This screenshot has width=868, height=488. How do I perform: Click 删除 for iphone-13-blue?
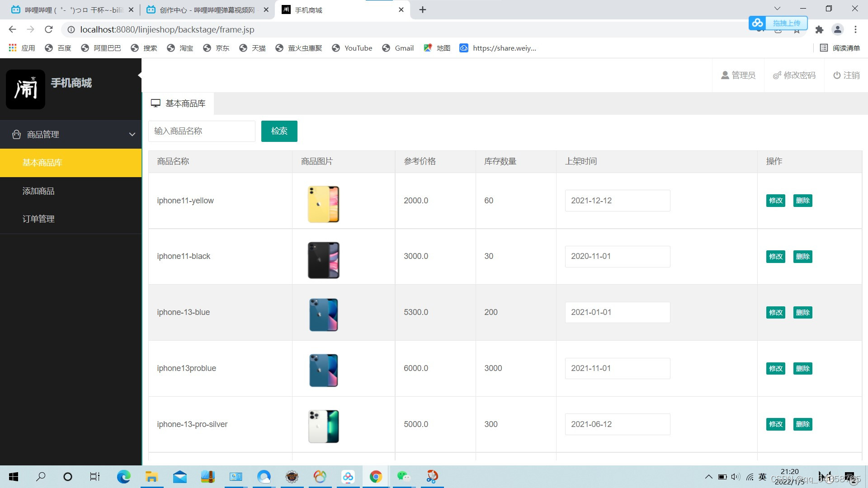[x=803, y=313]
